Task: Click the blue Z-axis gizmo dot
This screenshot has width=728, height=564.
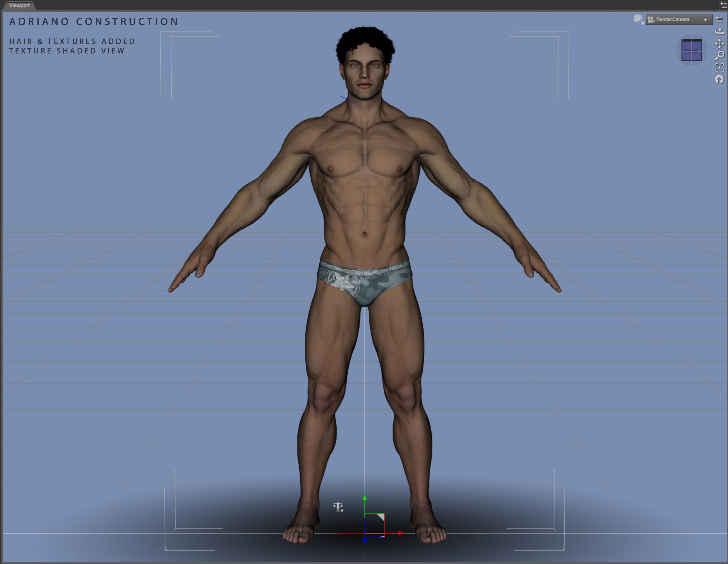Action: pyautogui.click(x=365, y=540)
